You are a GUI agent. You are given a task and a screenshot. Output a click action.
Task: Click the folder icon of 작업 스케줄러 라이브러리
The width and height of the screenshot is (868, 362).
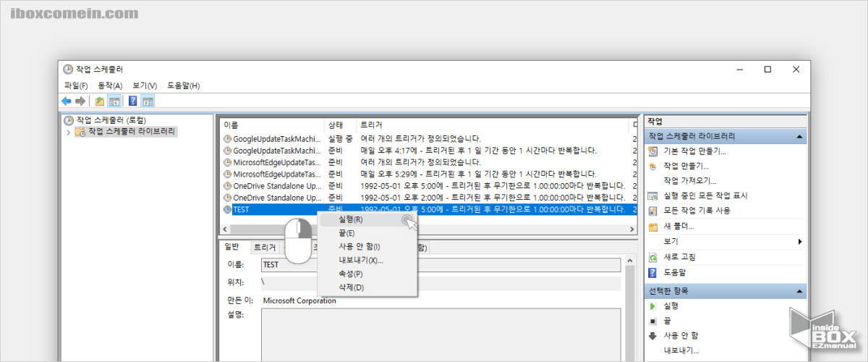pos(80,132)
